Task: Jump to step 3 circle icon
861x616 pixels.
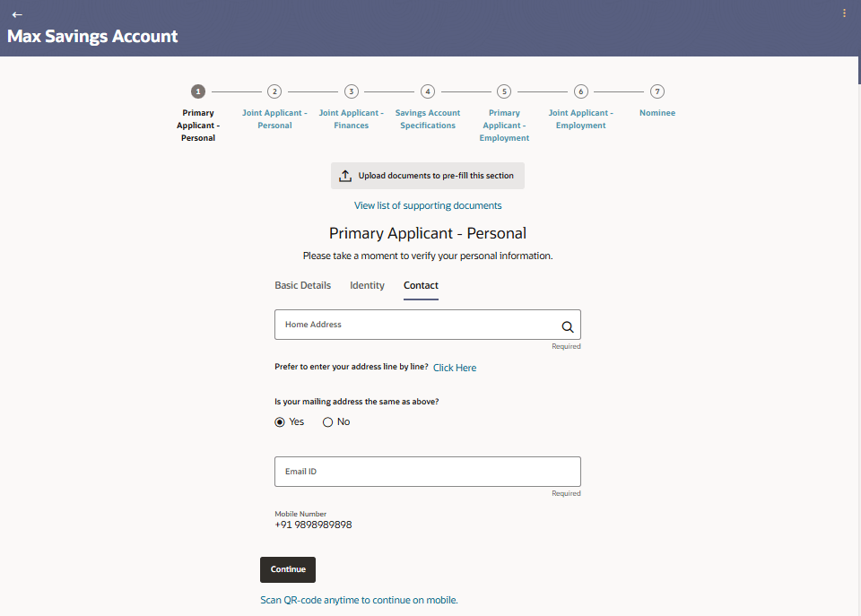Action: tap(352, 91)
